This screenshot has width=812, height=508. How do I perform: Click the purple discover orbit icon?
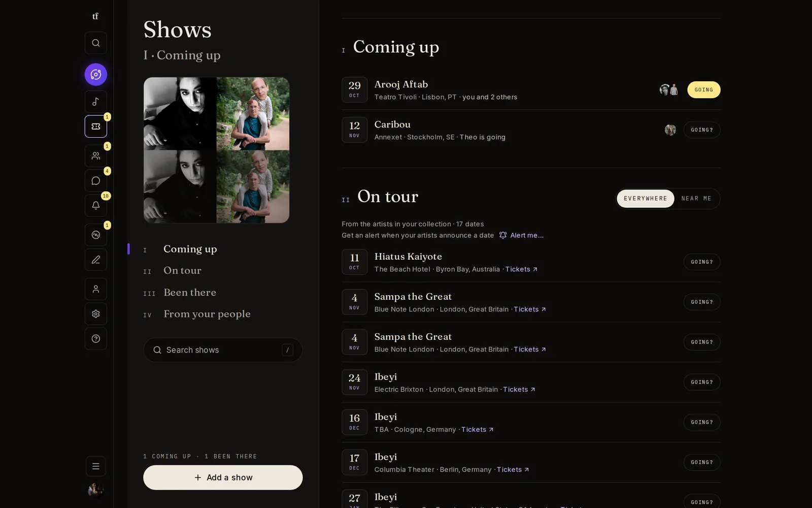click(x=95, y=75)
